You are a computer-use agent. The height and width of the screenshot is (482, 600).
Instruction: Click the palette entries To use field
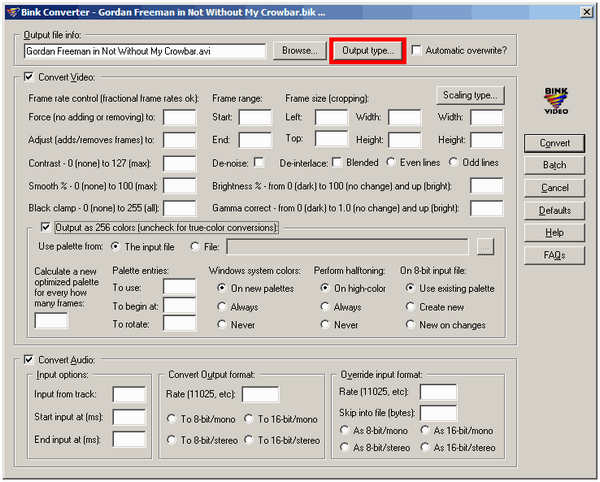click(x=179, y=287)
